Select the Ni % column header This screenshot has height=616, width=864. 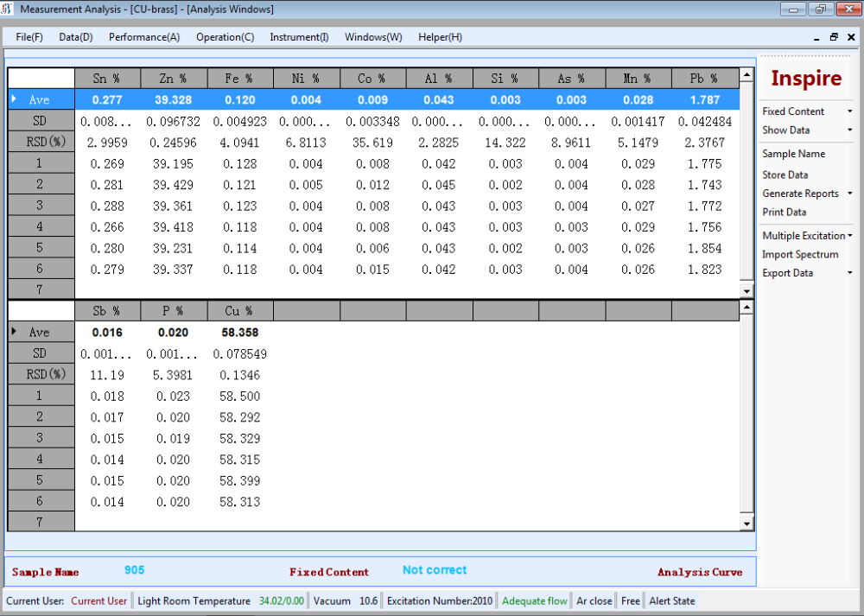[x=307, y=79]
